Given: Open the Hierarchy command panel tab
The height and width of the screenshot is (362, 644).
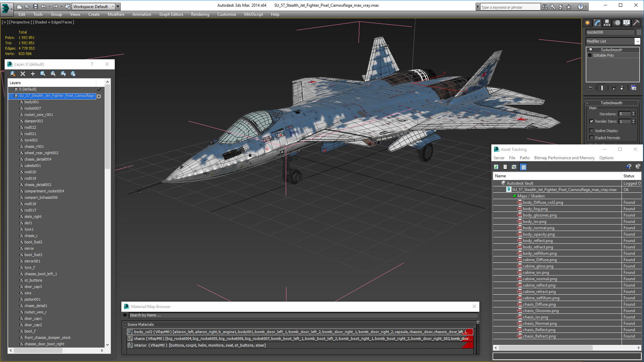Looking at the screenshot, I should tap(607, 23).
